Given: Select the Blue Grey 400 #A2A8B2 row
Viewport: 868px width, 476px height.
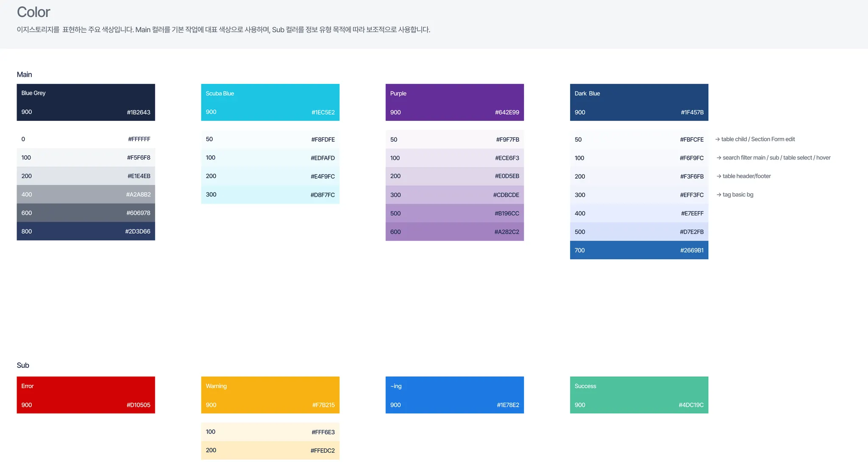Looking at the screenshot, I should 86,194.
